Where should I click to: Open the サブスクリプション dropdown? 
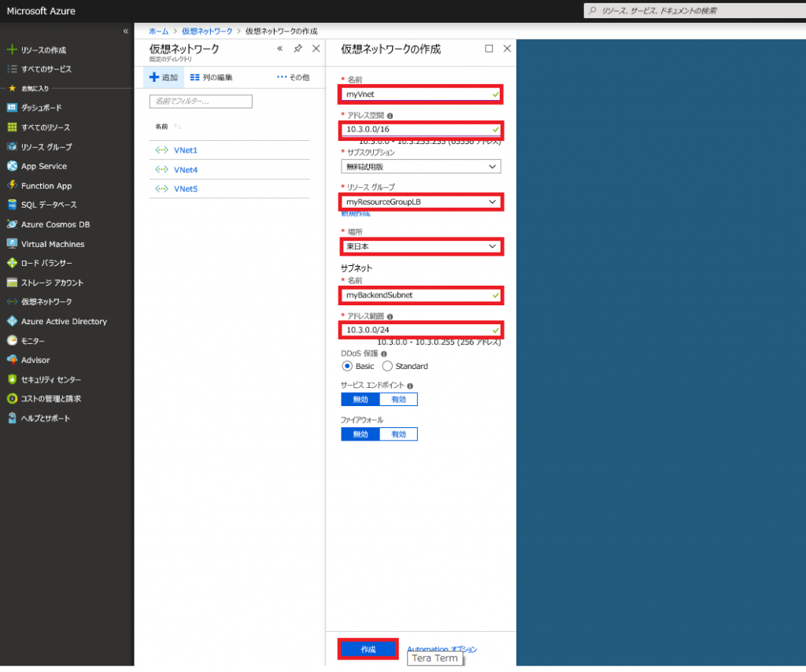click(421, 167)
